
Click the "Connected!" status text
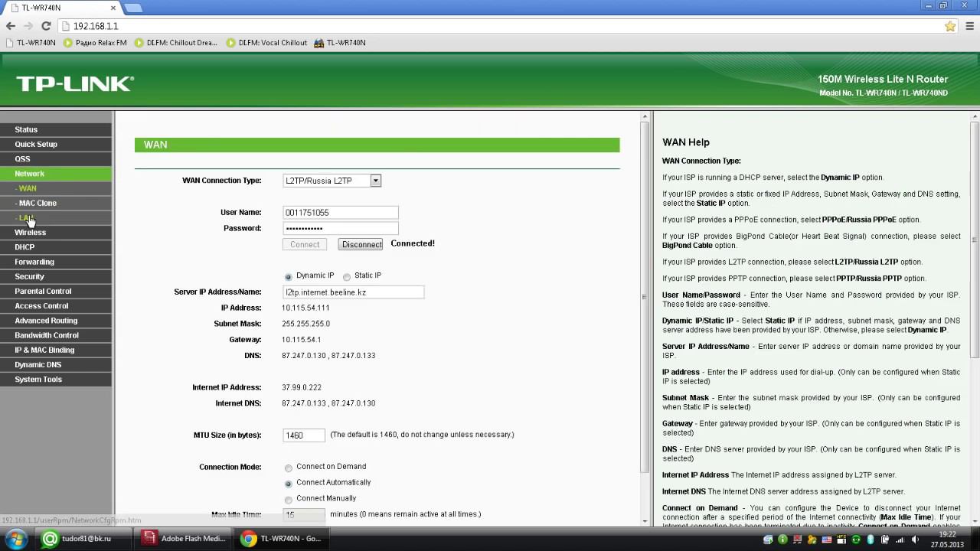click(x=413, y=243)
